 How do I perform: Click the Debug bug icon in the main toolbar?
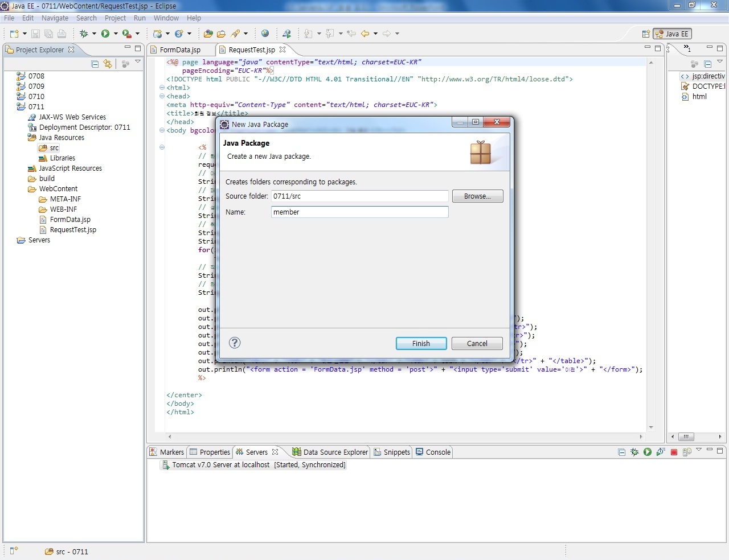(84, 34)
